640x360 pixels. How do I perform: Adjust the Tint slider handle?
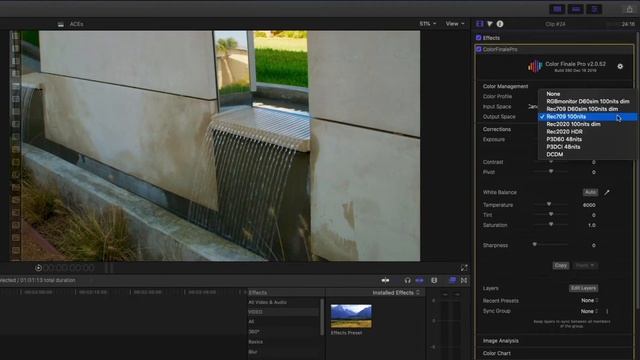coord(551,214)
